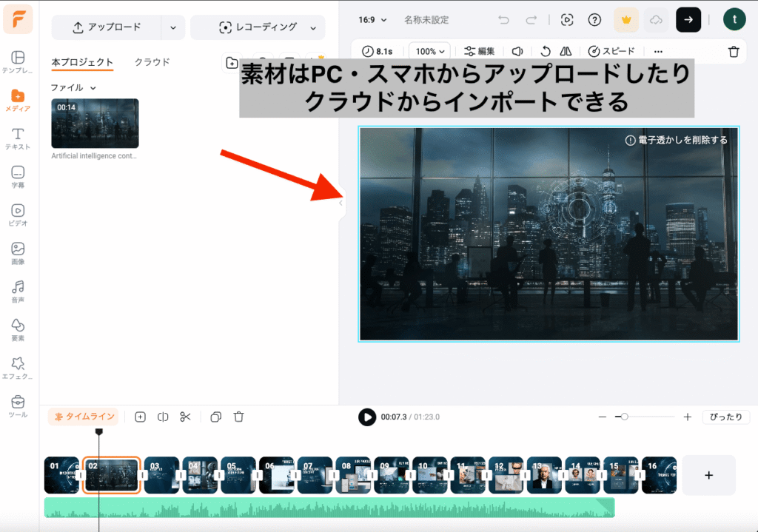The image size is (758, 532).
Task: Click the undo arrow icon
Action: (503, 20)
